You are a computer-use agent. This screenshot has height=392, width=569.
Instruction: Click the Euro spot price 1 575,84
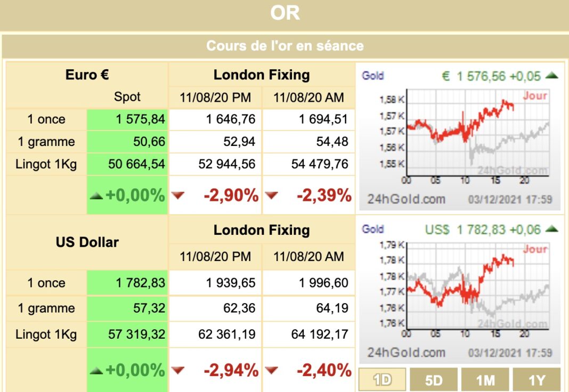(x=140, y=119)
